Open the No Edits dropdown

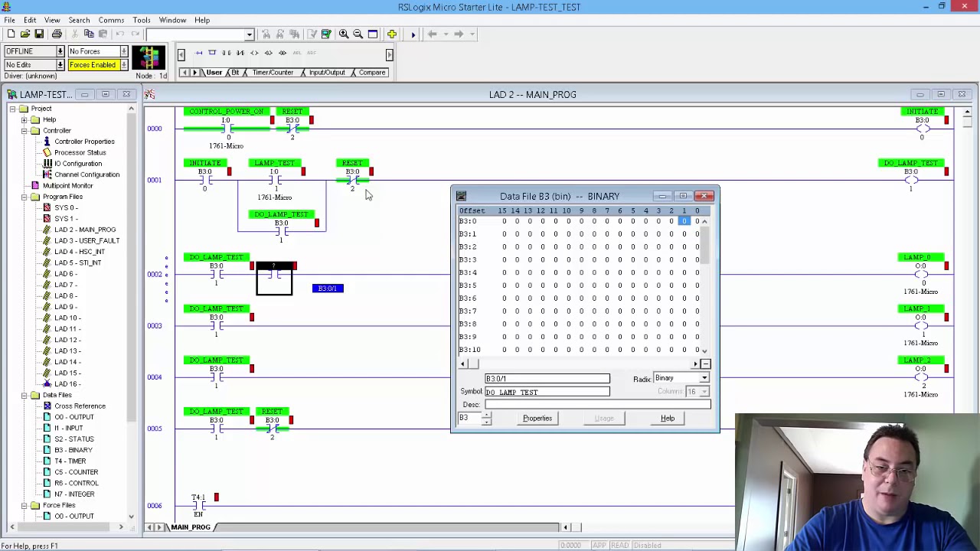point(60,65)
